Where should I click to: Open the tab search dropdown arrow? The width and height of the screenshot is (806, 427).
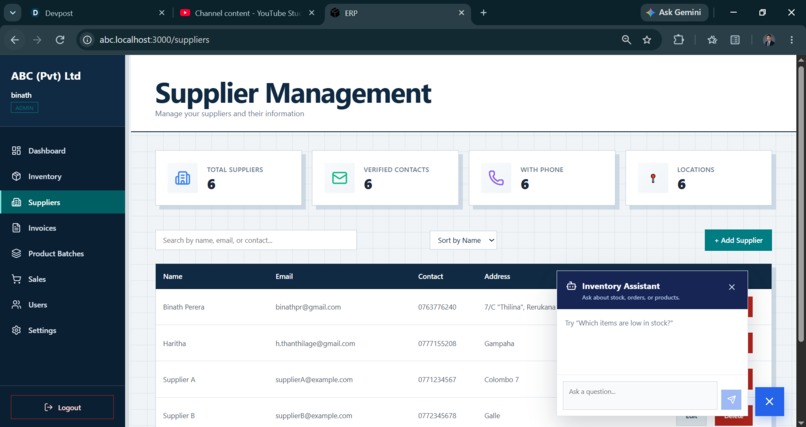(12, 13)
